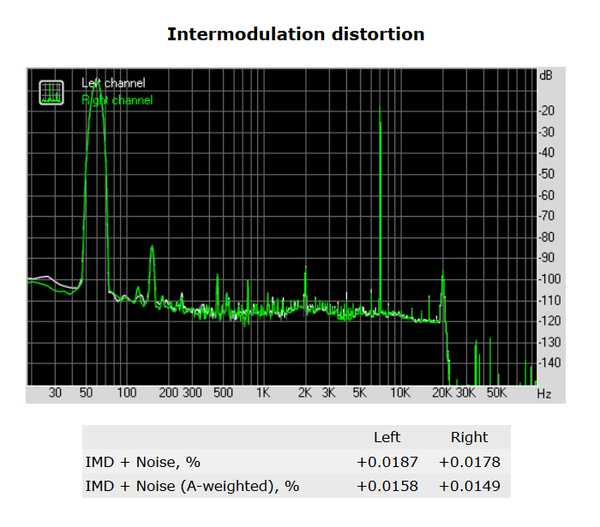Click the 20K frequency axis label
Viewport: 600px width, 527px height.
pyautogui.click(x=442, y=393)
